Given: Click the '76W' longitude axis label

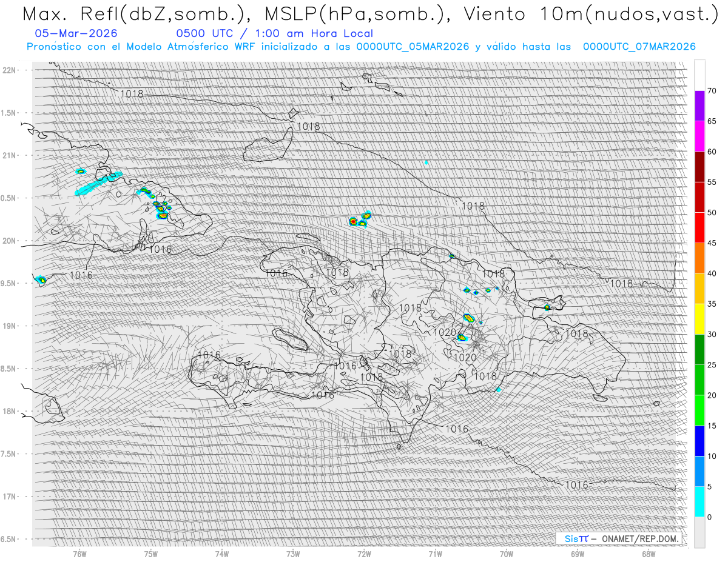Looking at the screenshot, I should (79, 554).
